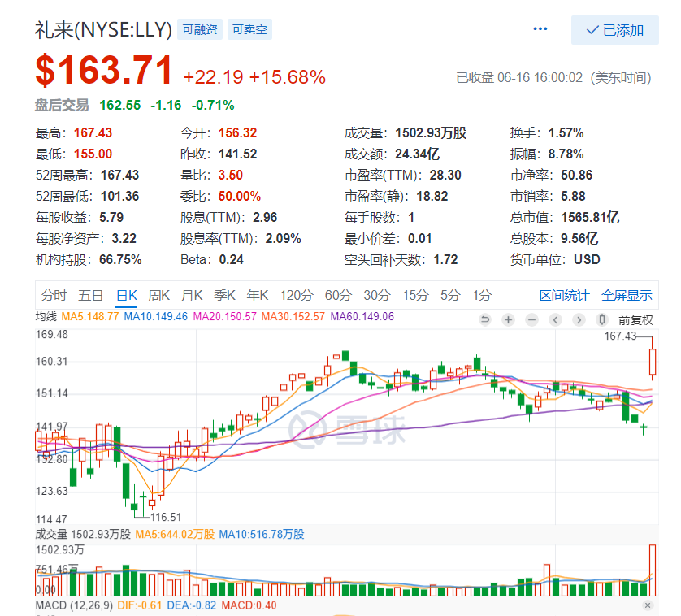
Task: Click the MACD DEA:-0.82 label
Action: tap(191, 605)
